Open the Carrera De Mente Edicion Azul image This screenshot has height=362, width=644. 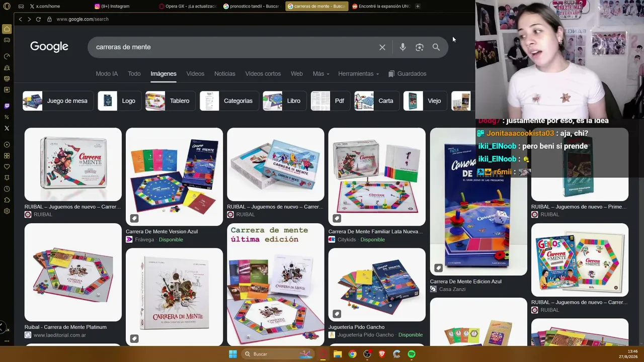478,202
